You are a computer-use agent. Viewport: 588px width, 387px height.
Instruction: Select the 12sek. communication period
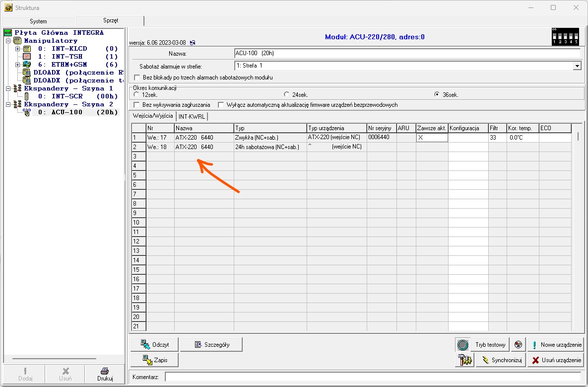click(136, 94)
